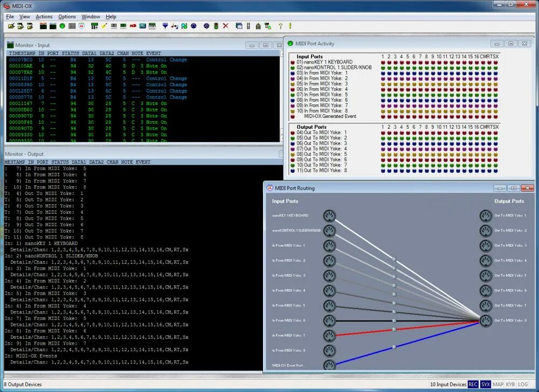Open the Actions menu

(x=44, y=17)
